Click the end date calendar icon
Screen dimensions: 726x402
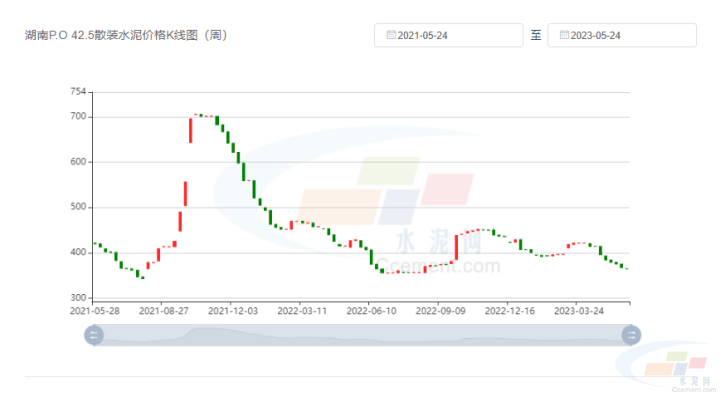(x=564, y=35)
